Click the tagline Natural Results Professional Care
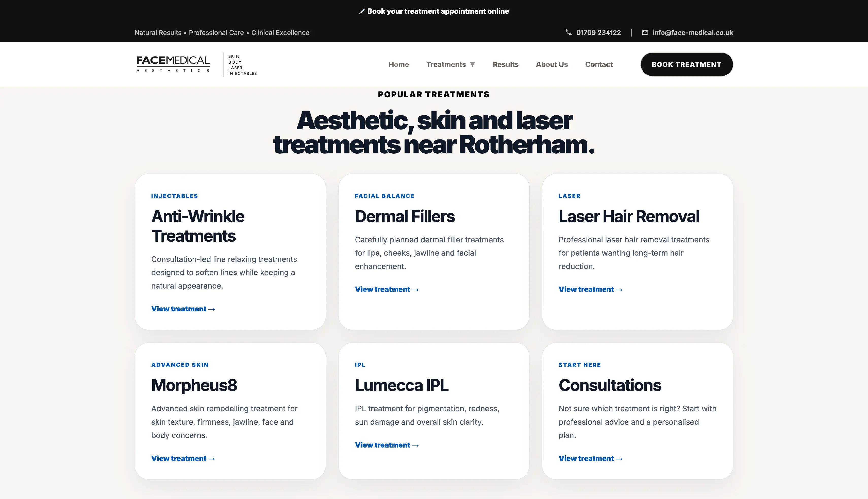 [222, 32]
